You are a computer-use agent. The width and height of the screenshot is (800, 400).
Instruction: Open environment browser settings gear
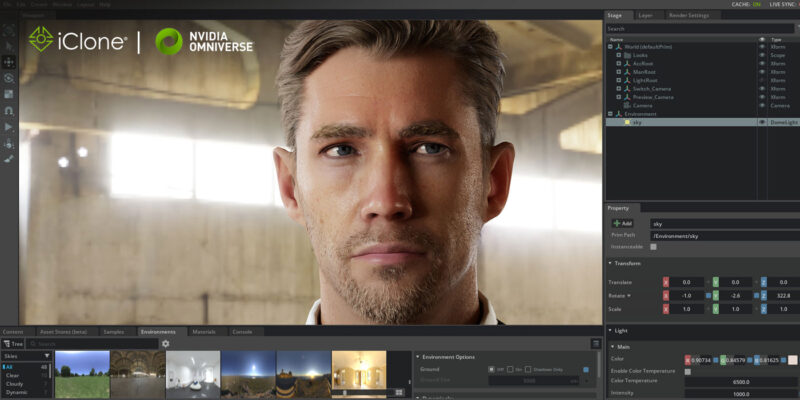[166, 343]
